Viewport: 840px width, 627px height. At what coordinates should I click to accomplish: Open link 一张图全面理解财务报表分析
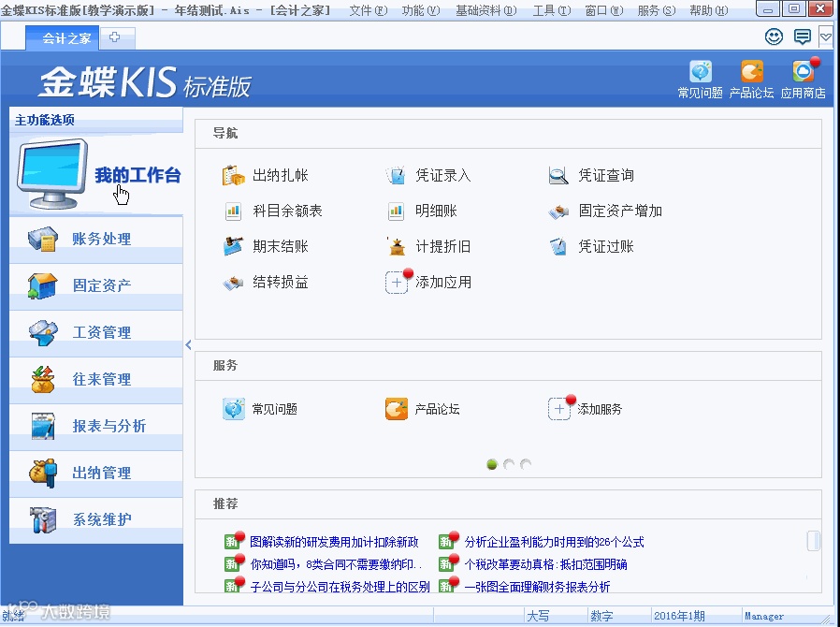pyautogui.click(x=537, y=587)
